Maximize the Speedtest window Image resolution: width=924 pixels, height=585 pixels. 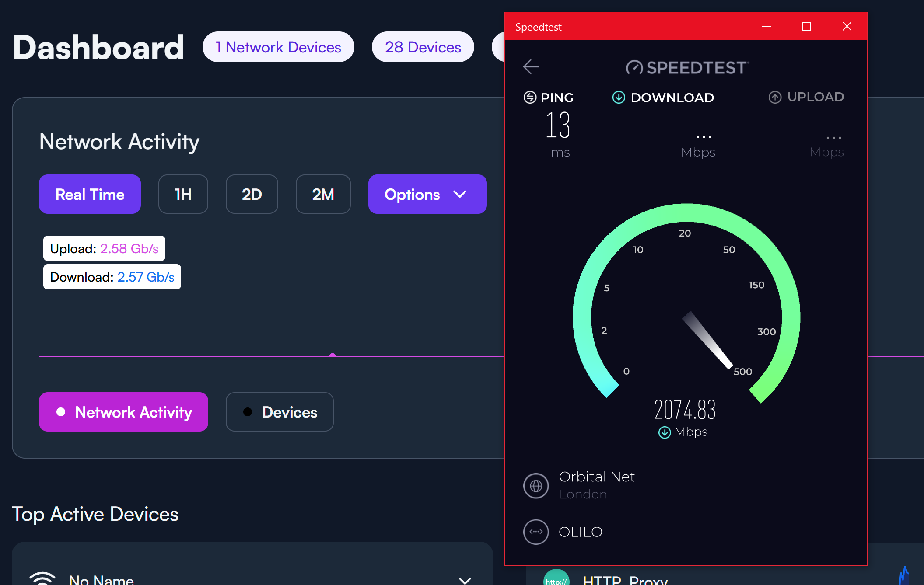pos(807,26)
